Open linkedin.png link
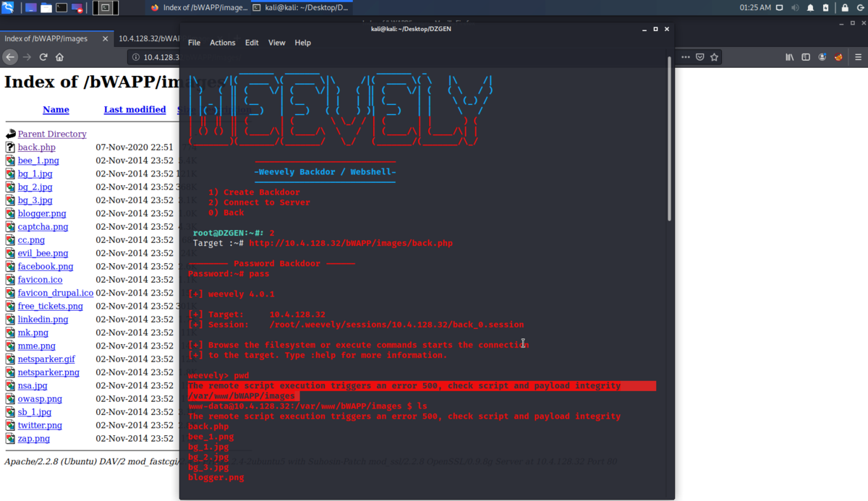Screen dimensions: 868x501 [43, 320]
